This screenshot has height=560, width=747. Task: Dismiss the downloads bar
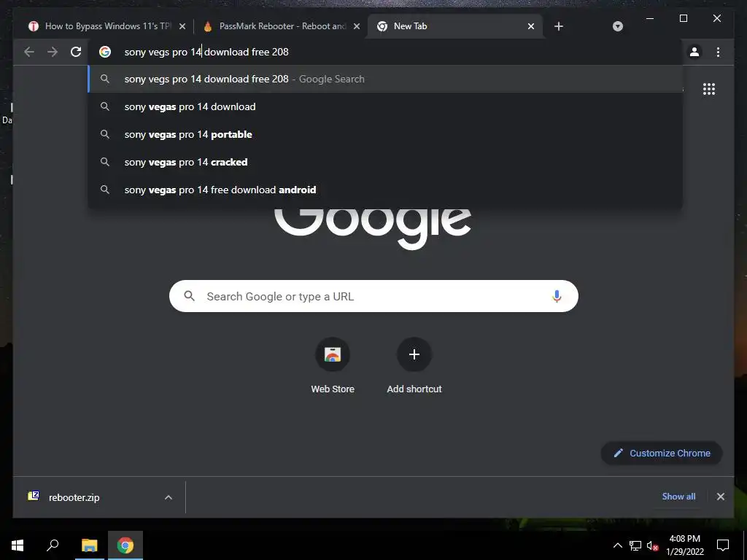click(x=721, y=497)
